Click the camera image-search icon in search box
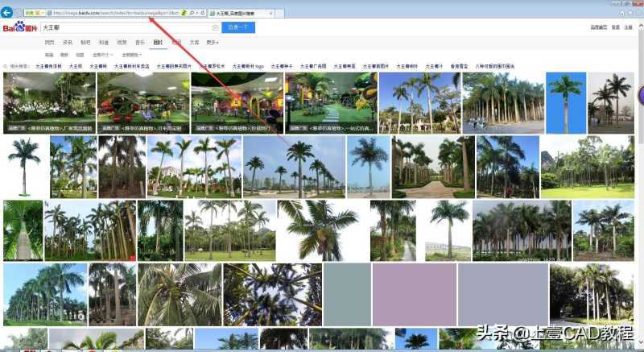This screenshot has height=352, width=644. point(214,28)
